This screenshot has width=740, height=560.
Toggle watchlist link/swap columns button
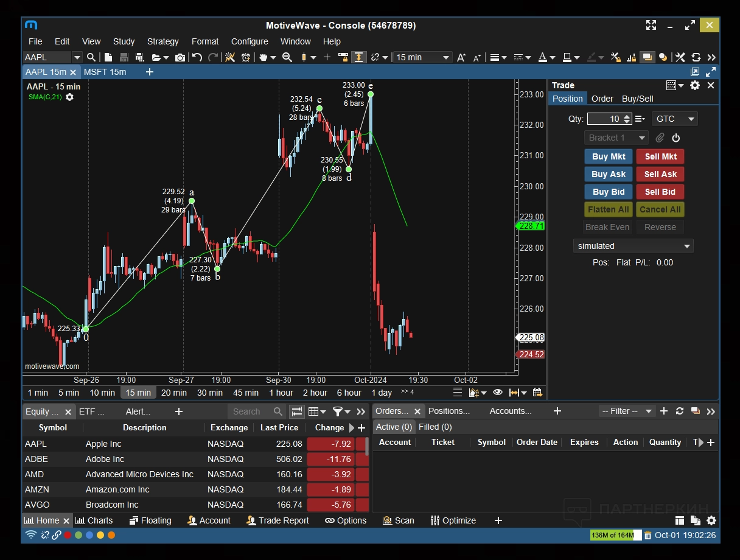(297, 411)
